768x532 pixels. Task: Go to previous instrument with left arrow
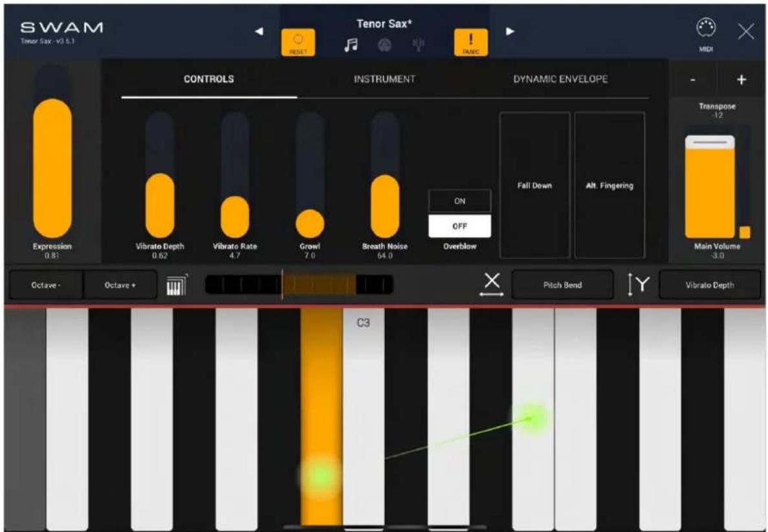pos(259,31)
